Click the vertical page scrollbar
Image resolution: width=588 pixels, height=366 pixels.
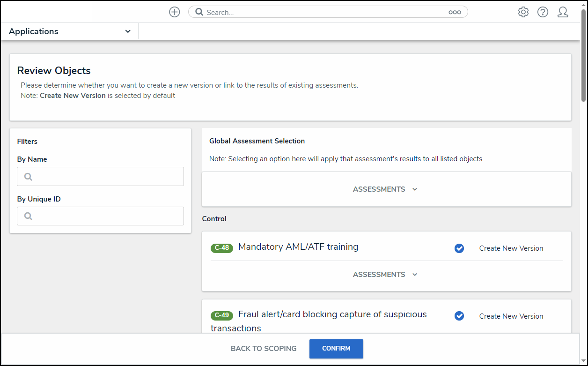coord(583,56)
